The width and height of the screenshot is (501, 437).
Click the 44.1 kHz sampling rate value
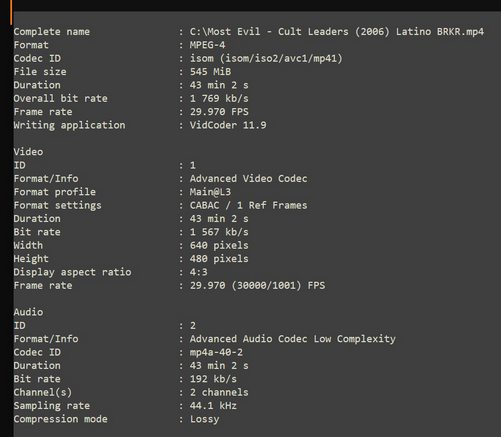(x=213, y=406)
